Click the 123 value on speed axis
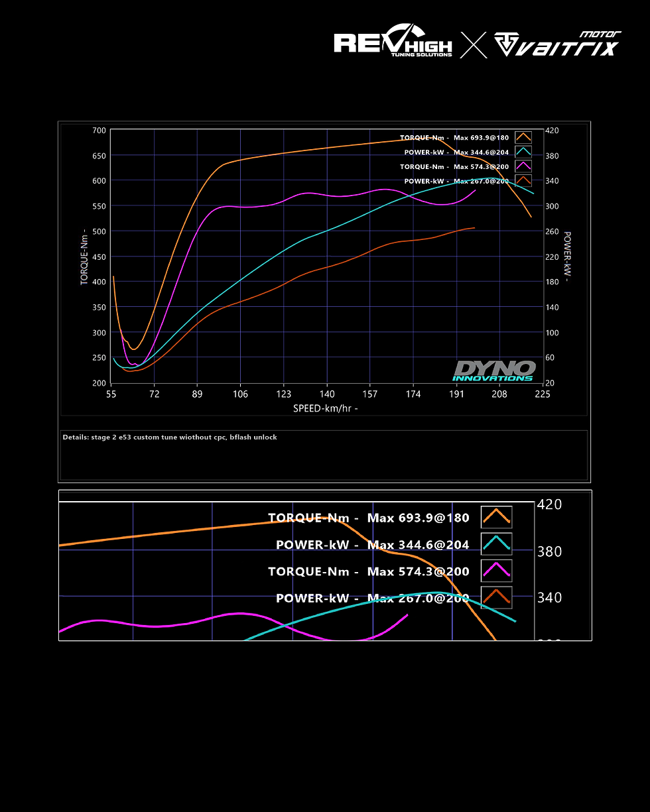Viewport: 650px width, 812px height. coord(283,394)
